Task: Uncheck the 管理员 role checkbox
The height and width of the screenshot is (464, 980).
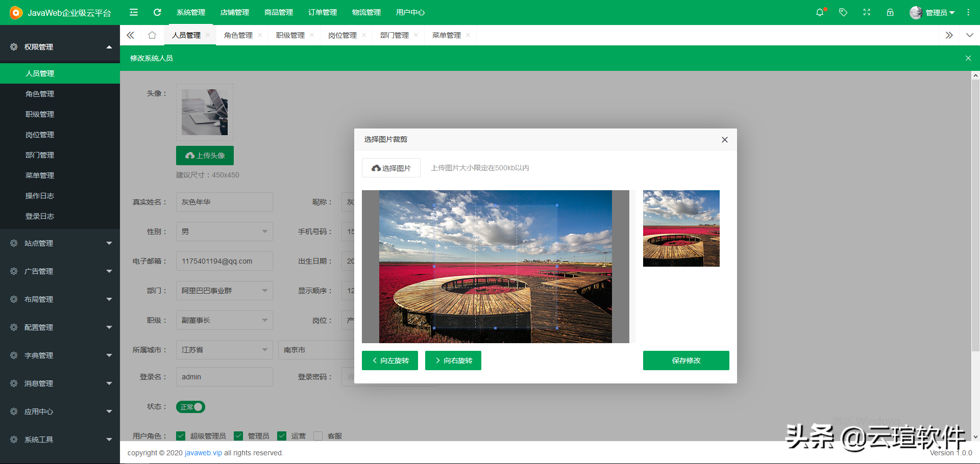Action: pyautogui.click(x=238, y=436)
